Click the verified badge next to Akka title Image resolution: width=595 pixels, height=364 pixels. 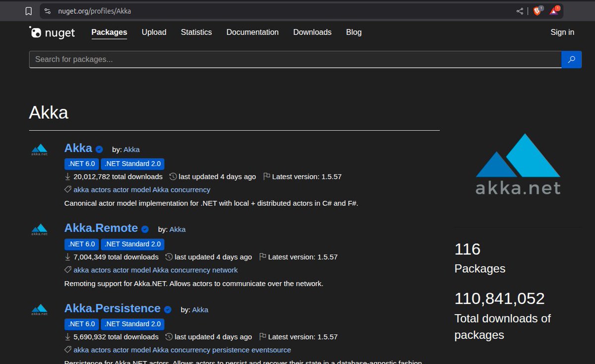[99, 149]
